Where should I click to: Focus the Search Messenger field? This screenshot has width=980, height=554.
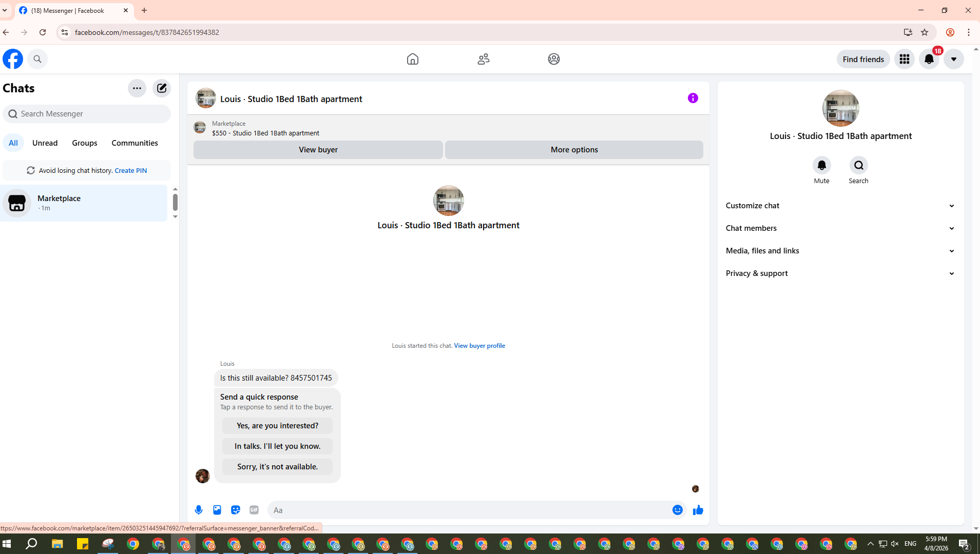[x=87, y=114]
